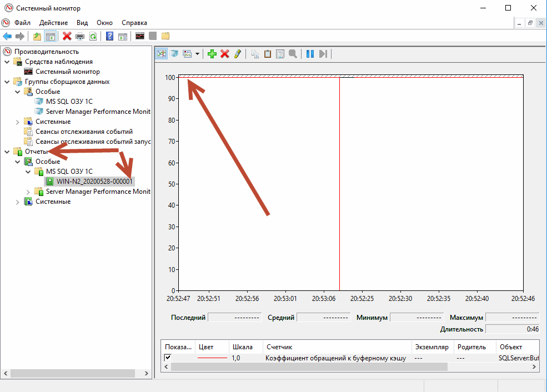Collapse the Отчеты tree node
Viewport: 547px width, 392px height.
pyautogui.click(x=7, y=151)
